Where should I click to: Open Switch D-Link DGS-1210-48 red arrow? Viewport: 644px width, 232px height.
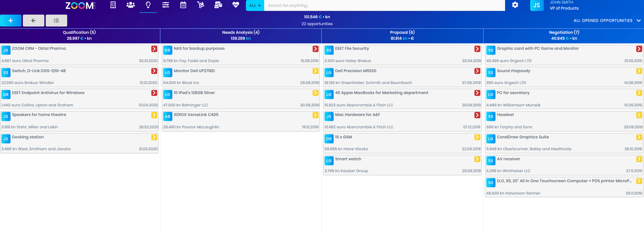(x=154, y=71)
